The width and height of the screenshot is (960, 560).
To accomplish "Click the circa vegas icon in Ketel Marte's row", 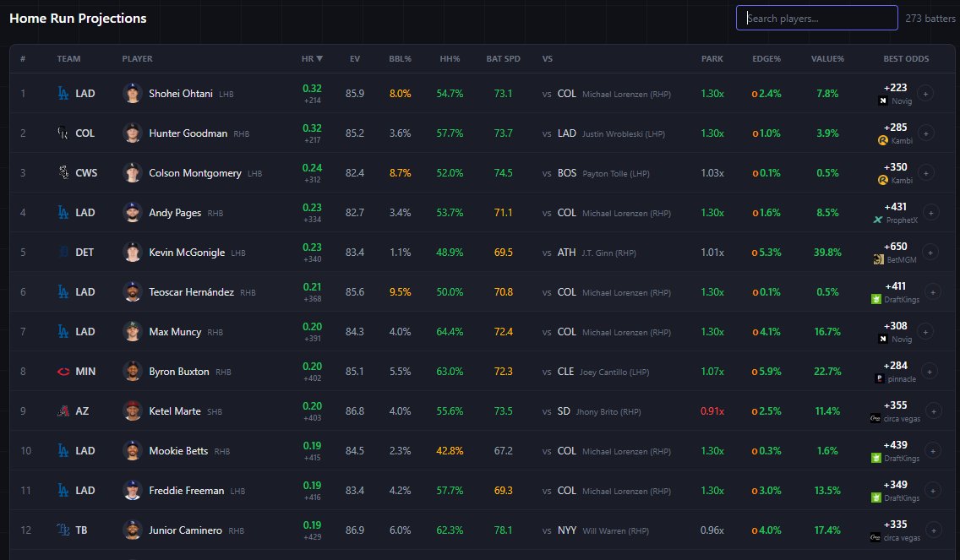I will pyautogui.click(x=875, y=419).
